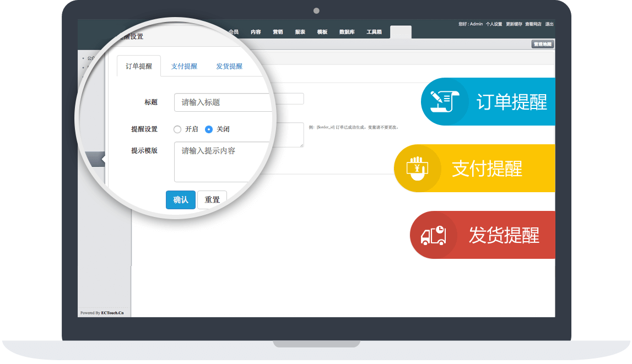The height and width of the screenshot is (364, 632).
Task: Open the 支付提醒 tab
Action: (x=184, y=66)
